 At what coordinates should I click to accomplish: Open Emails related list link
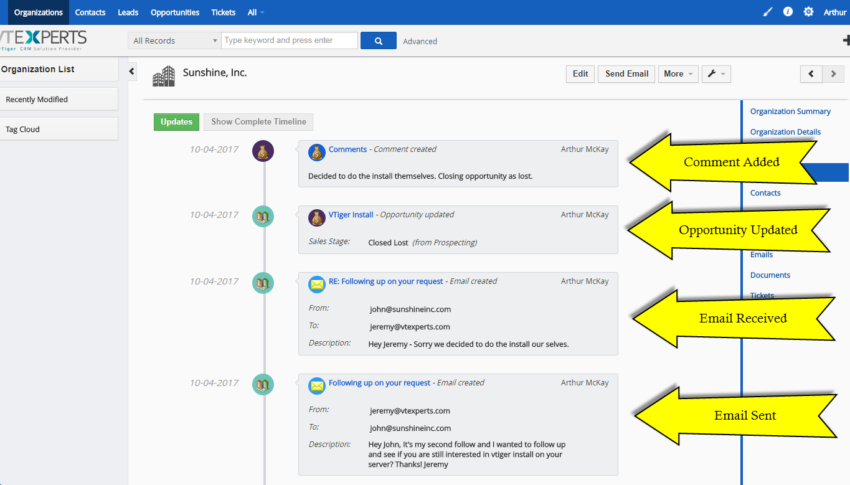pos(761,254)
